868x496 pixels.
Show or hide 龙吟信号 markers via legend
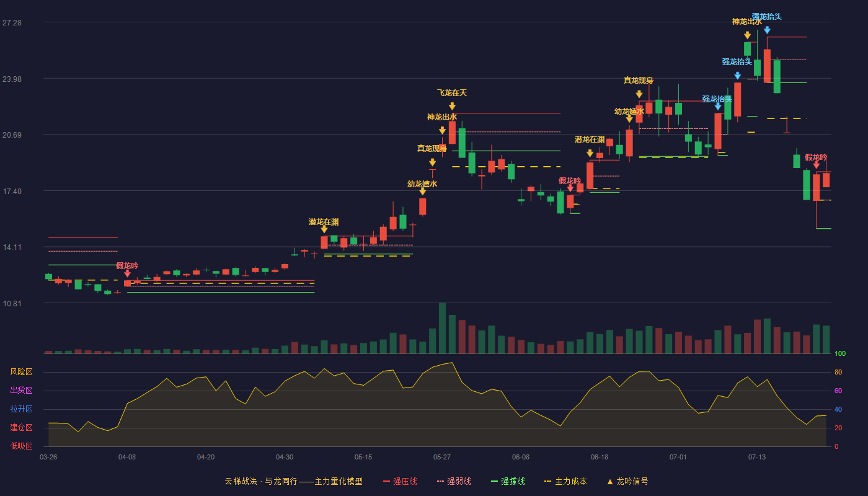tap(627, 481)
